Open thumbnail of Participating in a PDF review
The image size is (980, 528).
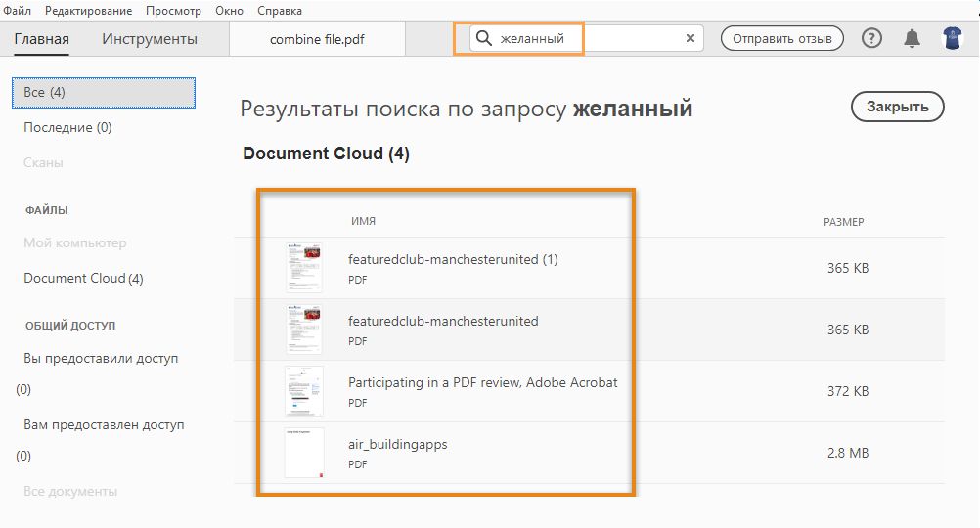pyautogui.click(x=304, y=391)
